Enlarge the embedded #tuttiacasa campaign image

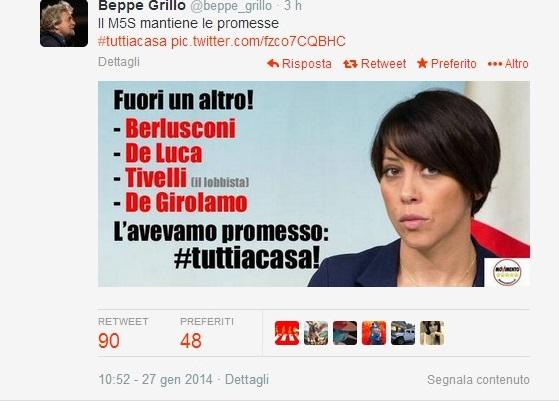(x=314, y=184)
